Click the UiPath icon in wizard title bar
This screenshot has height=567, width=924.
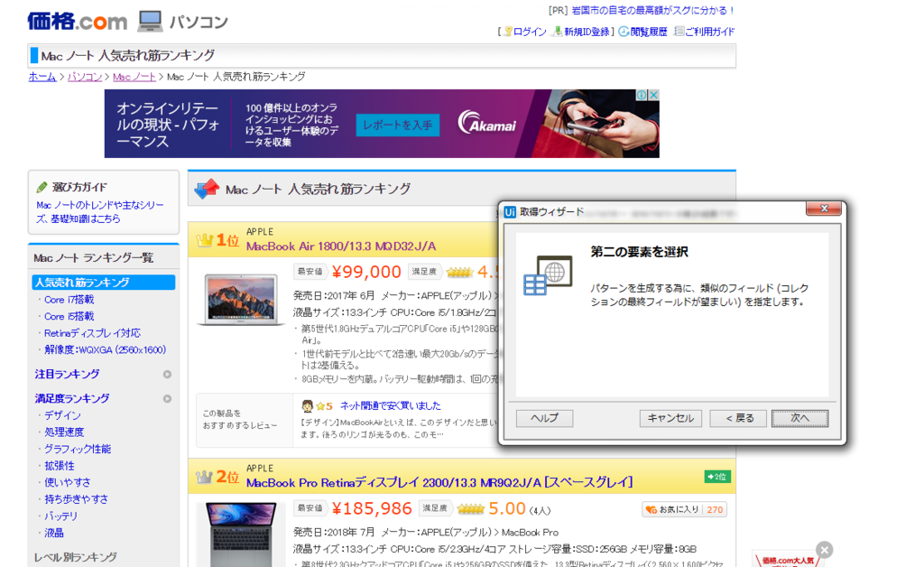(510, 212)
